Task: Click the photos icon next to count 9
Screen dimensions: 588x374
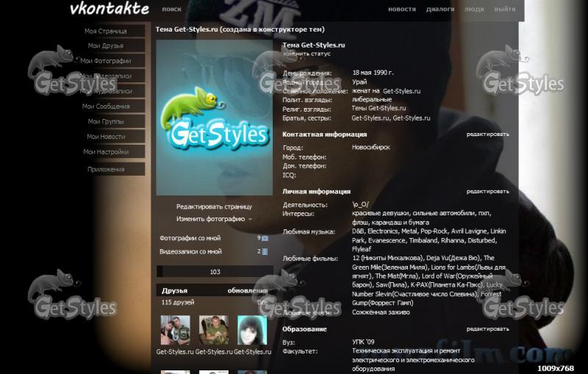Action: tap(265, 238)
